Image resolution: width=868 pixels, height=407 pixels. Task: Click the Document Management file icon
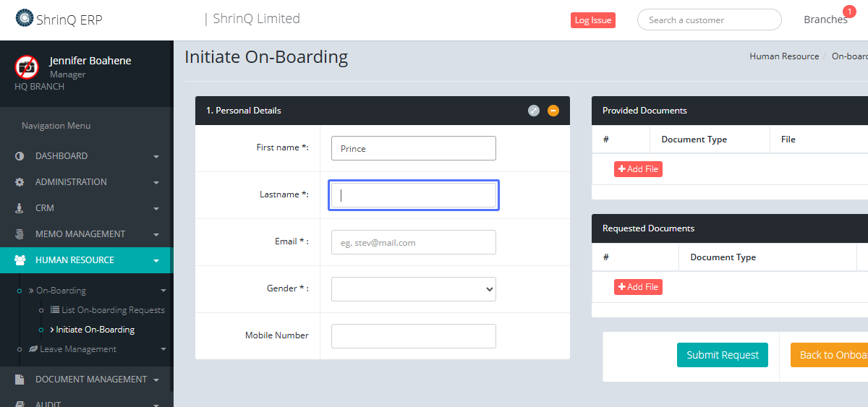coord(20,380)
